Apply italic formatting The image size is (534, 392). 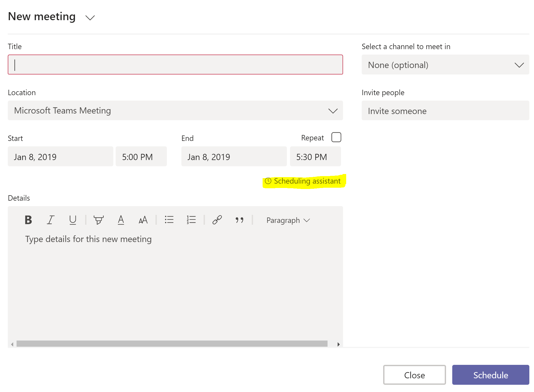[50, 220]
